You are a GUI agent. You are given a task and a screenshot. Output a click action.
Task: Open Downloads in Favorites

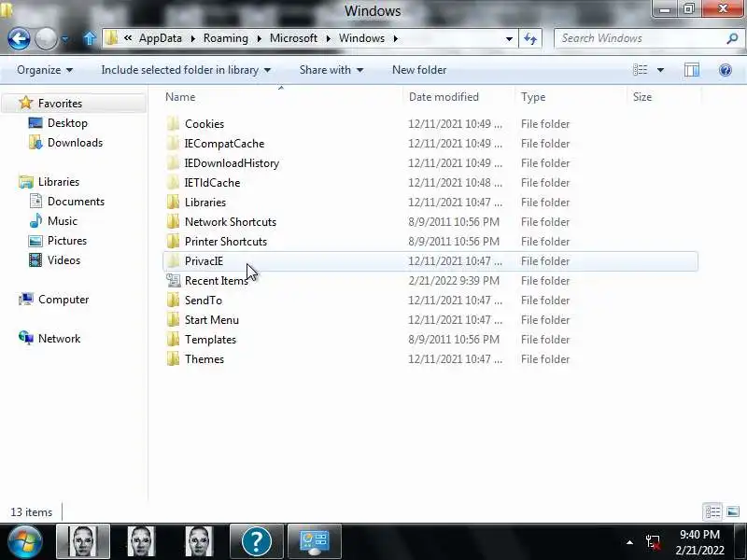[x=75, y=143]
